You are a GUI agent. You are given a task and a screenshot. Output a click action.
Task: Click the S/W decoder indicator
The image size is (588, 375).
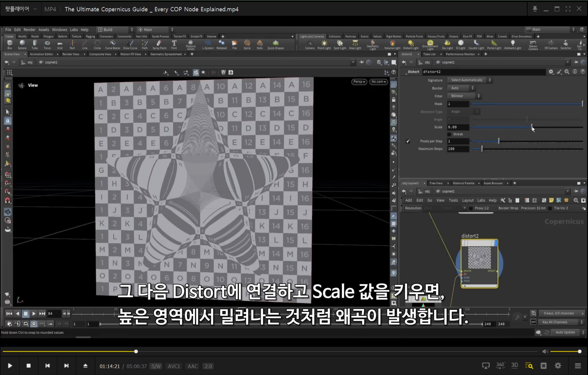coord(156,366)
